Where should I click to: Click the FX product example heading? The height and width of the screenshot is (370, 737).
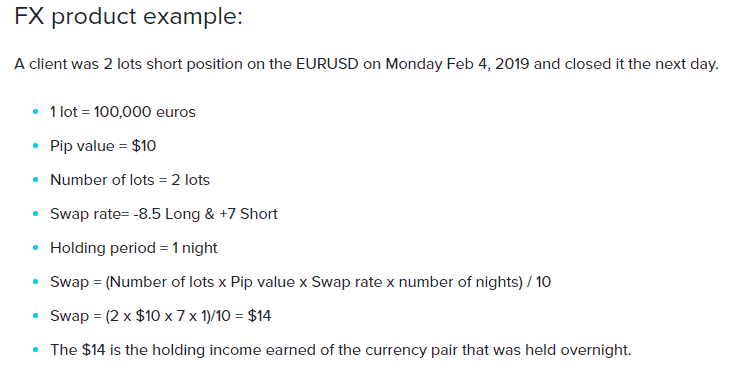click(128, 17)
